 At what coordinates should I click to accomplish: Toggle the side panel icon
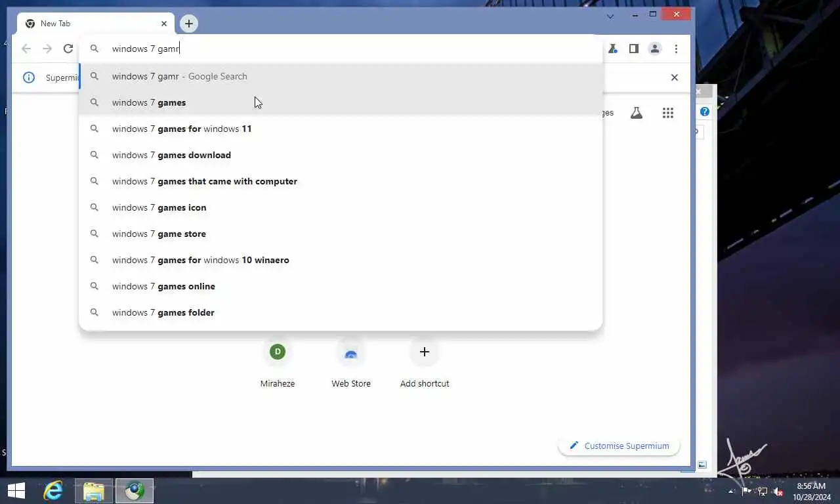click(634, 49)
